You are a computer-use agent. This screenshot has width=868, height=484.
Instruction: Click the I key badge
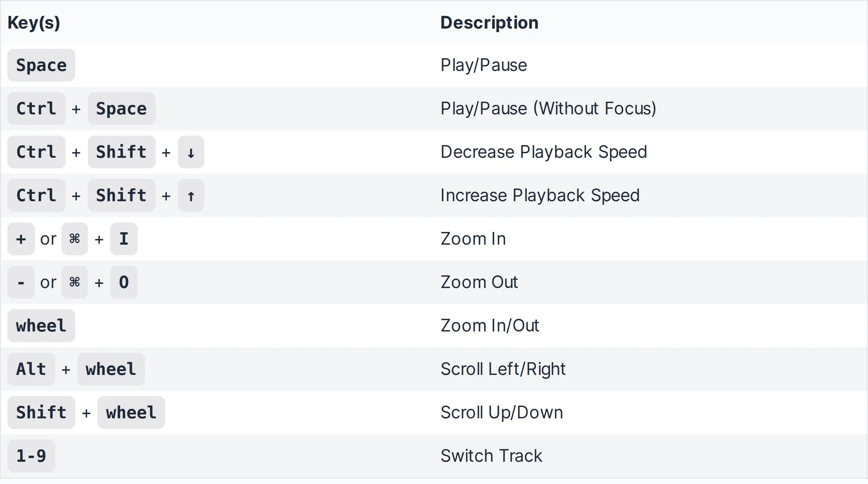pyautogui.click(x=124, y=239)
